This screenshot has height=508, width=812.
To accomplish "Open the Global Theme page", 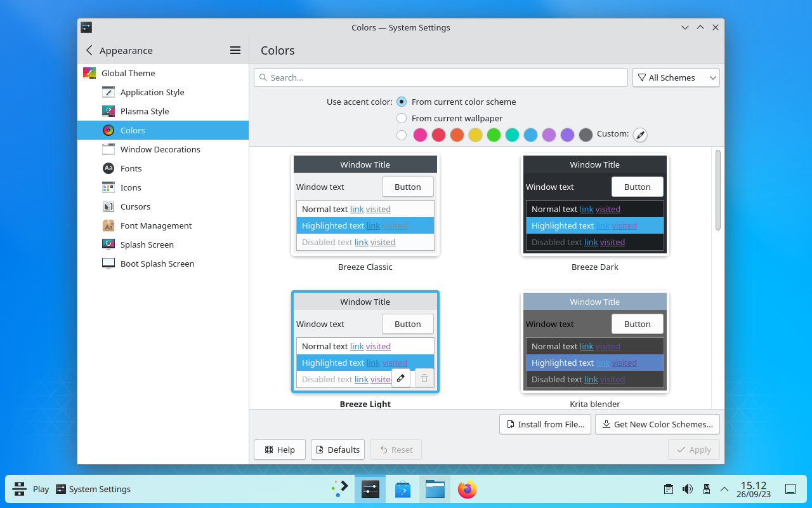I will [x=163, y=73].
